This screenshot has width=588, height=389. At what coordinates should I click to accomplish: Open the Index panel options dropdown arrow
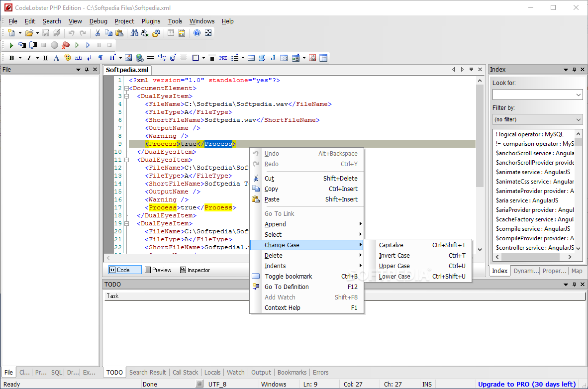[566, 70]
